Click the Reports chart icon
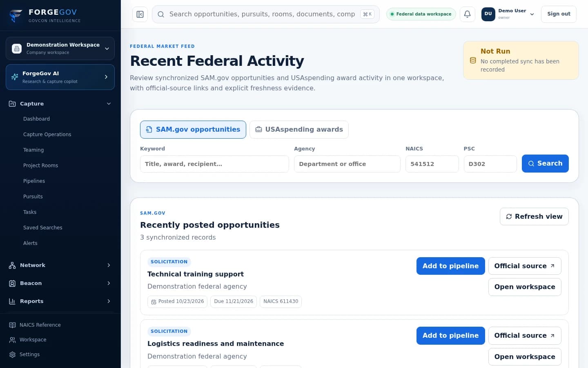The height and width of the screenshot is (368, 588). 12,301
